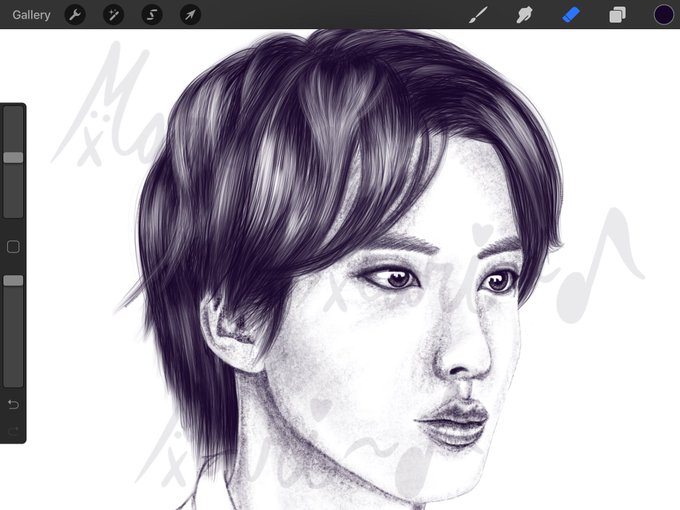The image size is (680, 510).
Task: Open the Layers panel
Action: (617, 15)
